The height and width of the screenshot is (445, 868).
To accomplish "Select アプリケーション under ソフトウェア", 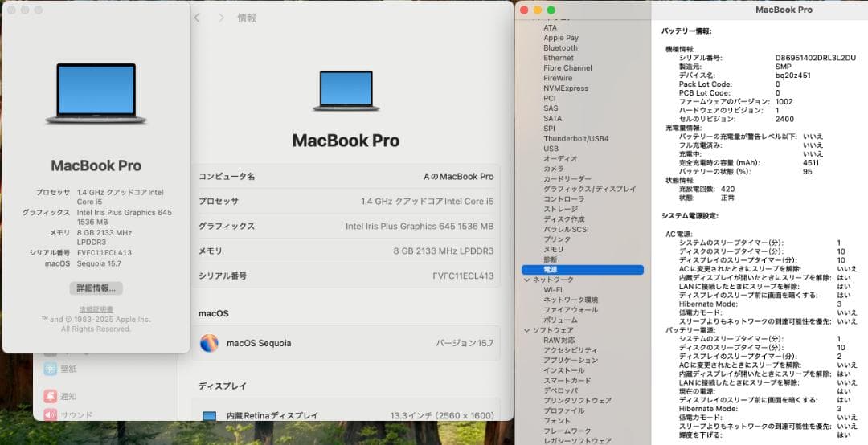I will click(x=570, y=361).
